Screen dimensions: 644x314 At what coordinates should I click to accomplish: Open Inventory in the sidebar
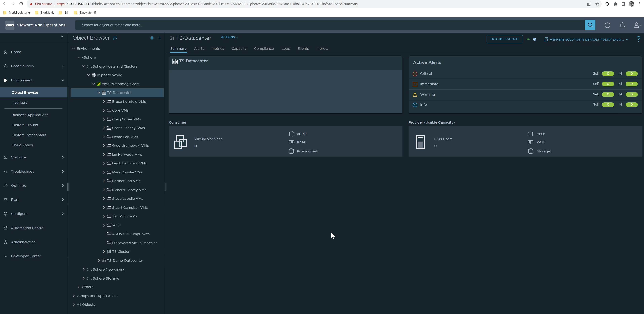(20, 103)
